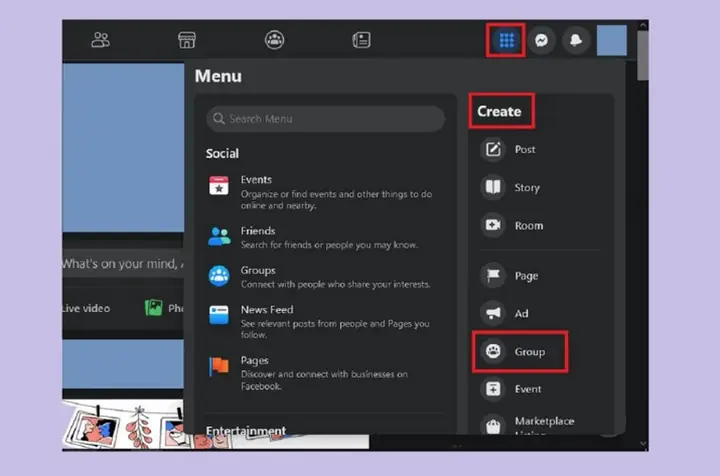The width and height of the screenshot is (720, 476).
Task: Click the "What's on your mind" post box
Action: pyautogui.click(x=123, y=263)
